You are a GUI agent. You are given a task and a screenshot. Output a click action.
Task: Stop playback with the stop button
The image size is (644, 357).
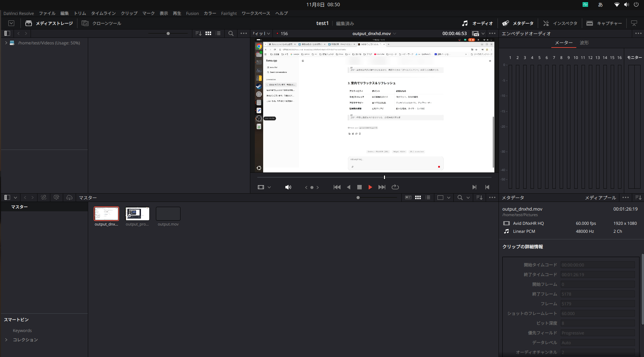click(359, 187)
